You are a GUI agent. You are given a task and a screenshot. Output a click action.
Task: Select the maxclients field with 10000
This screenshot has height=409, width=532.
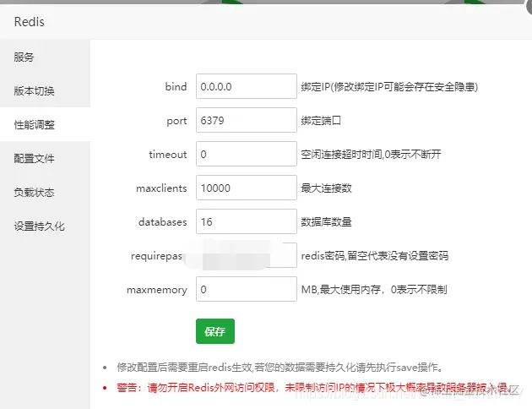pos(247,188)
